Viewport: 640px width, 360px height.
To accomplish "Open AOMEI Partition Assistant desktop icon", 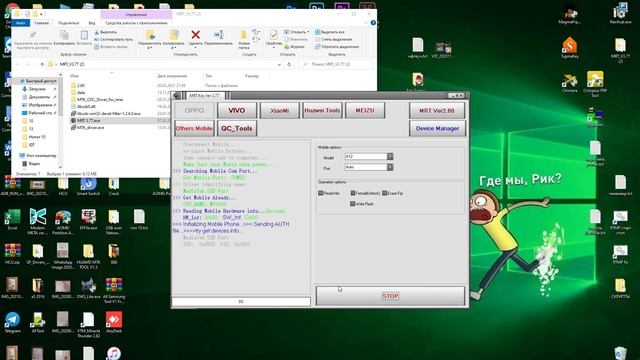I will (63, 222).
